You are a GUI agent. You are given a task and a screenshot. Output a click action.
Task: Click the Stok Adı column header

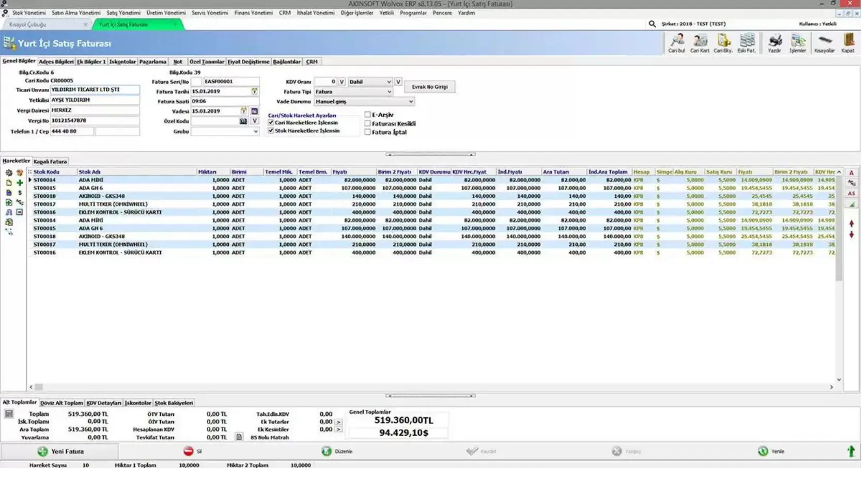click(137, 173)
